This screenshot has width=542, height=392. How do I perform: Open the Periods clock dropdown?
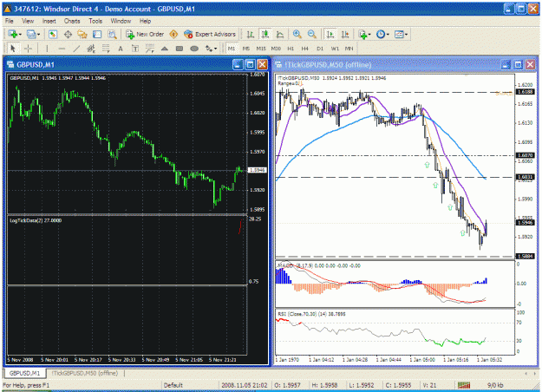coord(382,34)
